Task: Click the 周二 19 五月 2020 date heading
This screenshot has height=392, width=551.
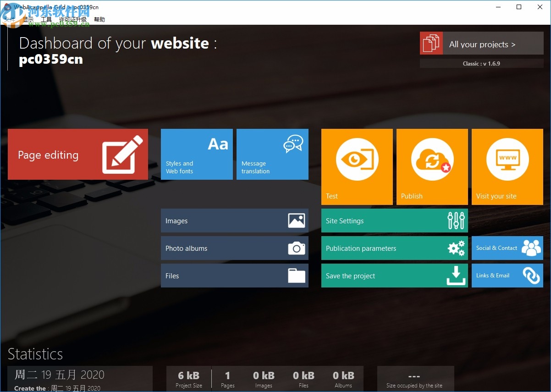Action: point(60,375)
